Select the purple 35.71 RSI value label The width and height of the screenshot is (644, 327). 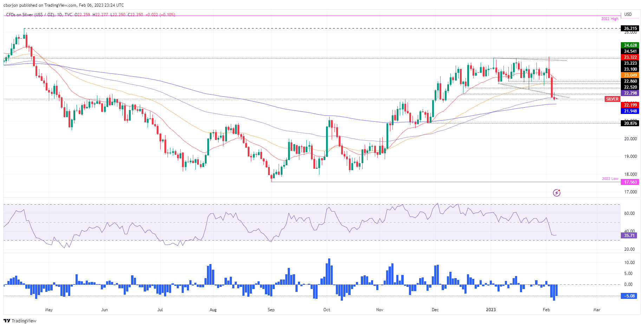pos(629,236)
